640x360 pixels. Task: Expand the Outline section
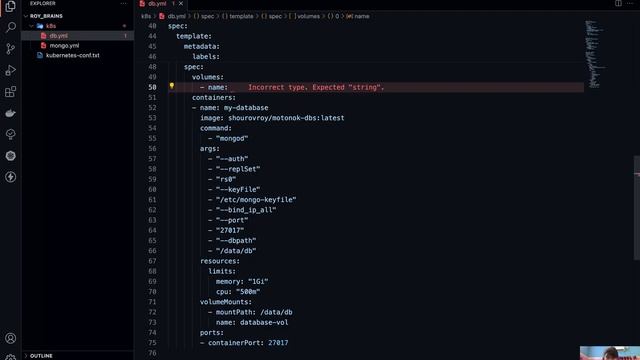point(41,356)
